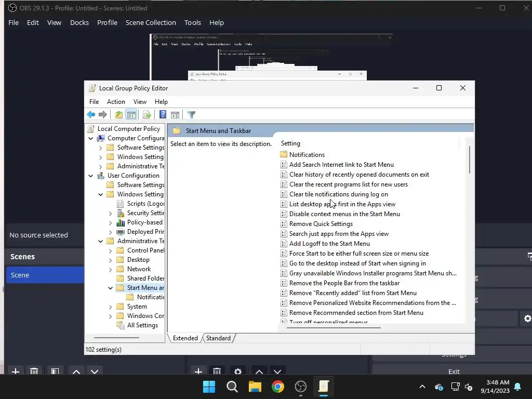The width and height of the screenshot is (532, 399).
Task: Switch to OBS Studio taskbar icon
Action: click(x=301, y=387)
